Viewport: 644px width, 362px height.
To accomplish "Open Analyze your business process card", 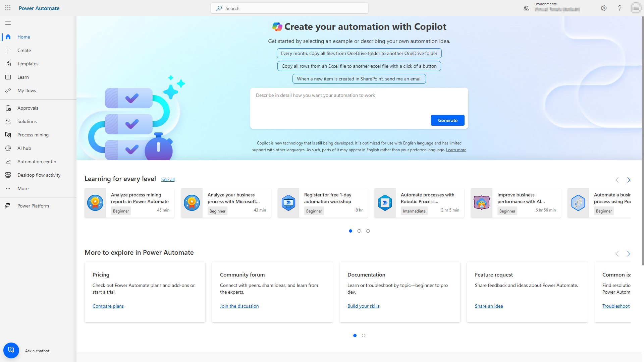I will click(x=226, y=203).
